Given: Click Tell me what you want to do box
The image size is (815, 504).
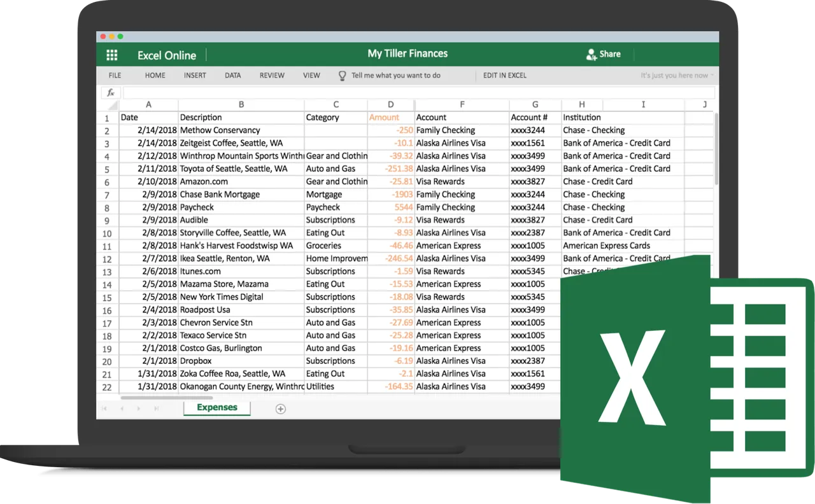Looking at the screenshot, I should 396,75.
